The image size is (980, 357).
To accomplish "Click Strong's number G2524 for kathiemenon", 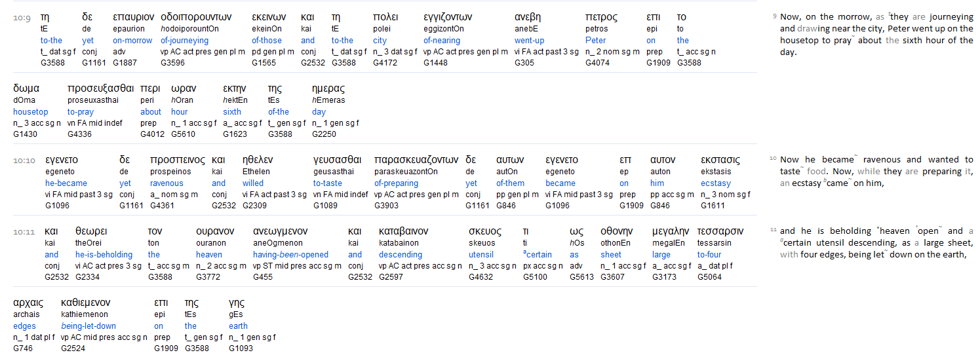I will coord(73,348).
